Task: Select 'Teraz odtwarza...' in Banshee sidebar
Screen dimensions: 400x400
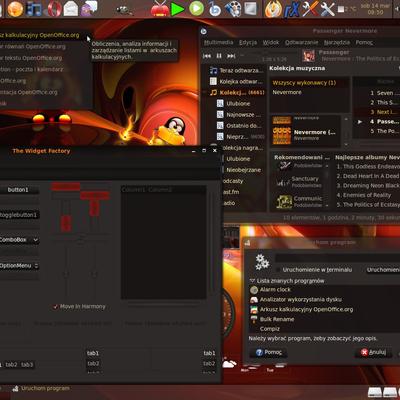Action: pyautogui.click(x=236, y=70)
